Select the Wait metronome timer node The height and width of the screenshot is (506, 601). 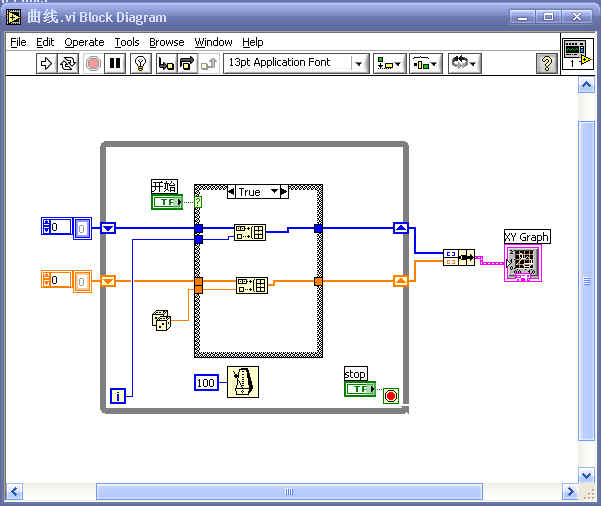point(243,382)
